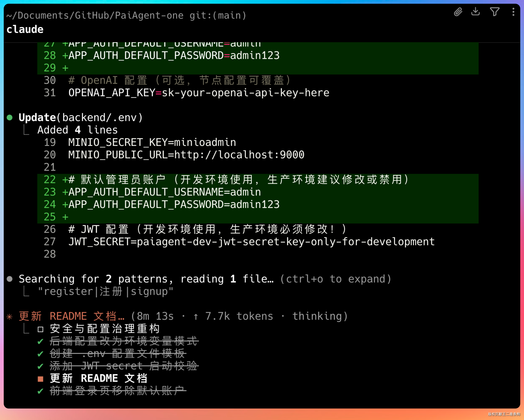Click gray status dot beside Searching line
524x420 pixels.
10,279
